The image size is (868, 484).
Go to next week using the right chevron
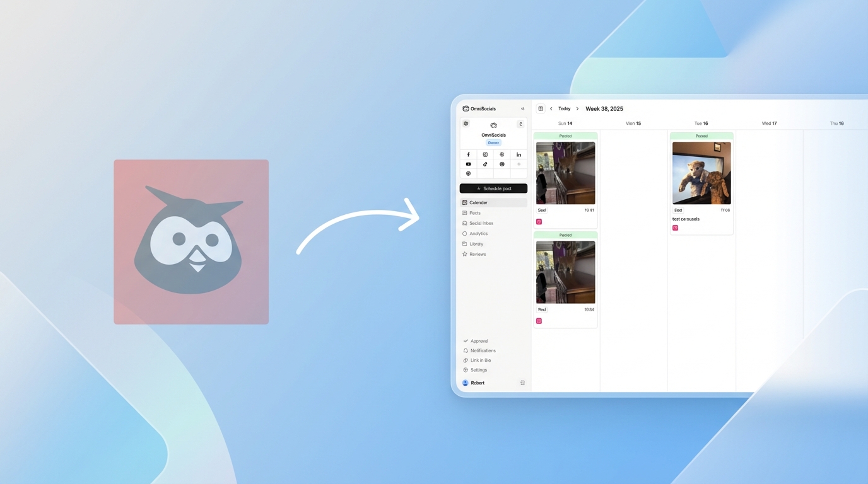tap(577, 108)
